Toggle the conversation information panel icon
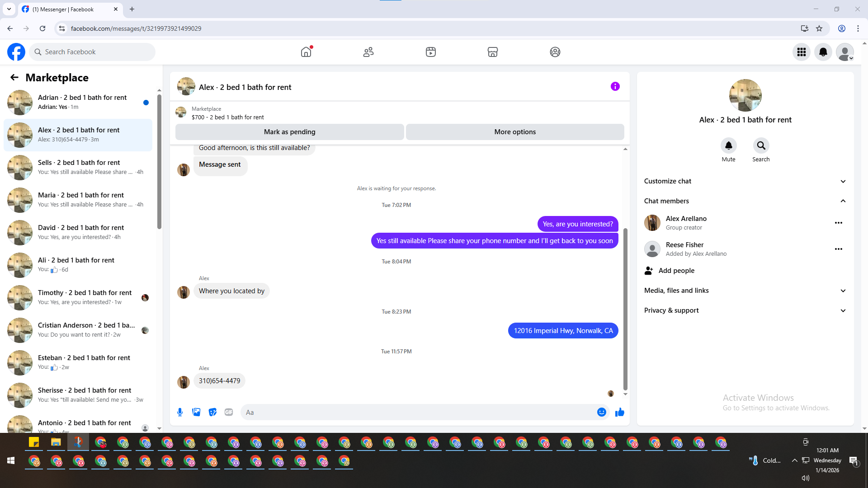 (615, 86)
